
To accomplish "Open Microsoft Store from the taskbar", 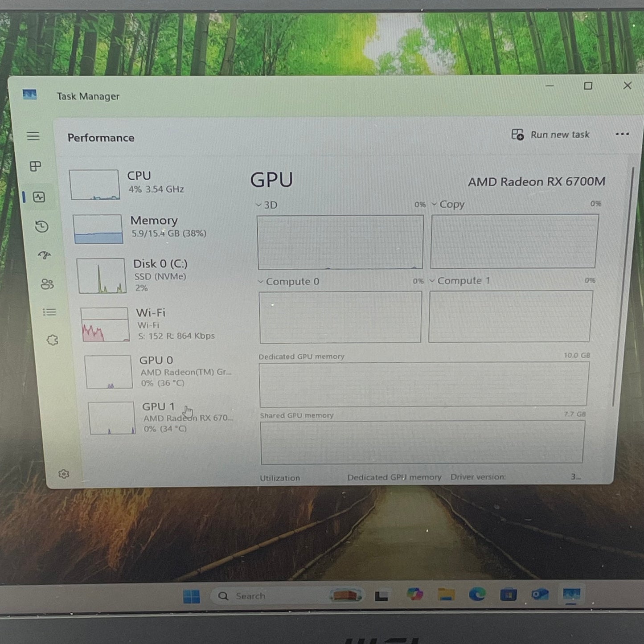I will (508, 595).
